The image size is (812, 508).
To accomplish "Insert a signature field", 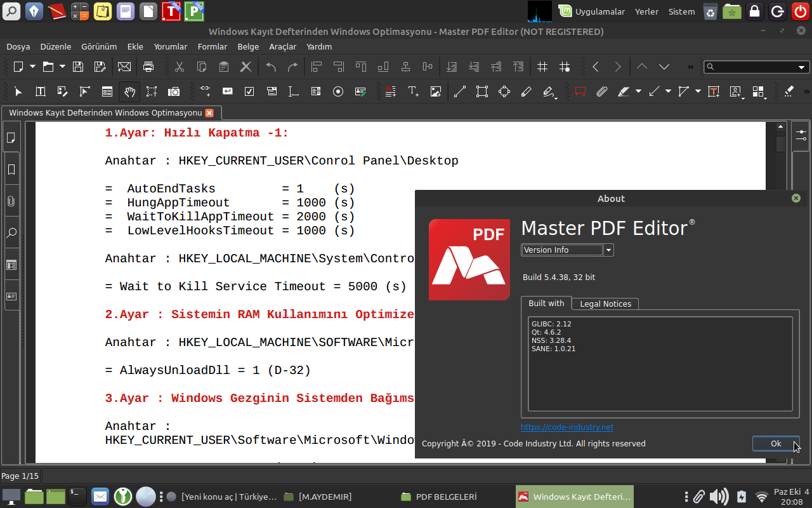I will click(x=360, y=91).
